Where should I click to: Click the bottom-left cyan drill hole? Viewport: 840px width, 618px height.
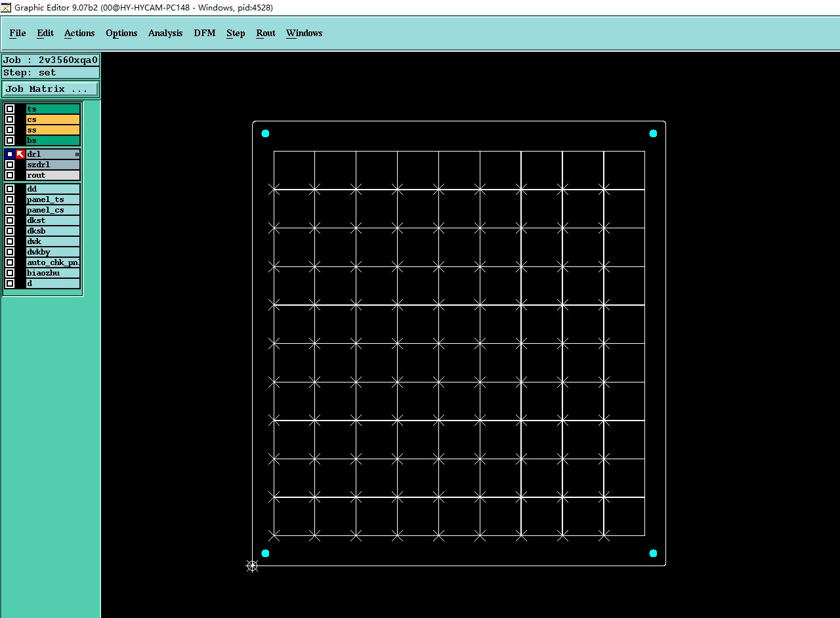coord(265,553)
